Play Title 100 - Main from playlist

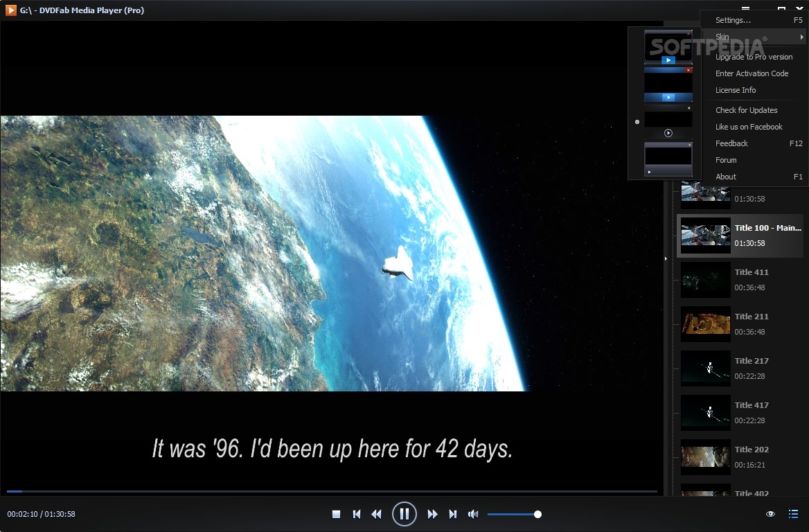click(x=740, y=236)
